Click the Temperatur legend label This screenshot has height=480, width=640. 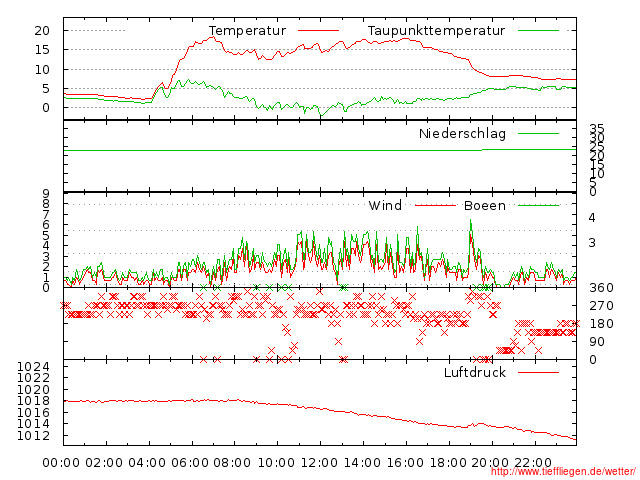[x=247, y=31]
